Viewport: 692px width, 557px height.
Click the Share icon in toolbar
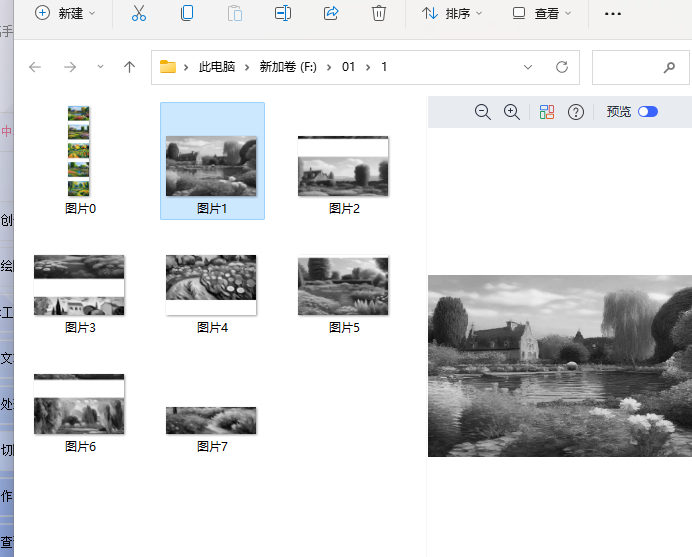click(x=331, y=13)
